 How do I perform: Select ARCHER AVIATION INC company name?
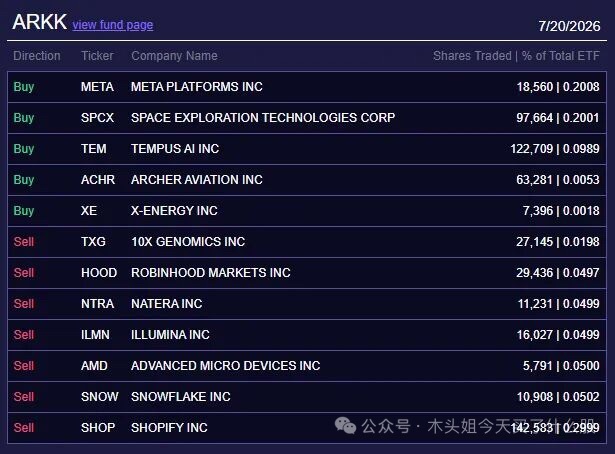pos(197,180)
